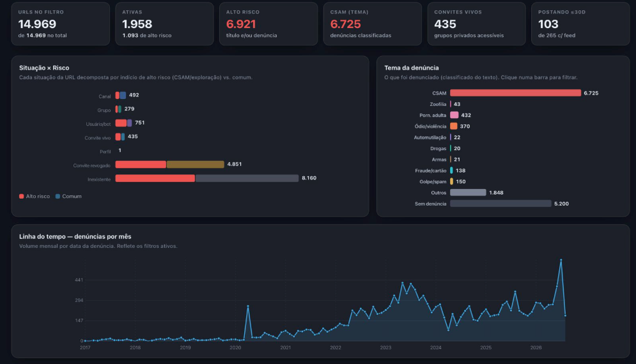The image size is (636, 364).
Task: Open the URLs no filtro 14.969 card
Action: [61, 24]
